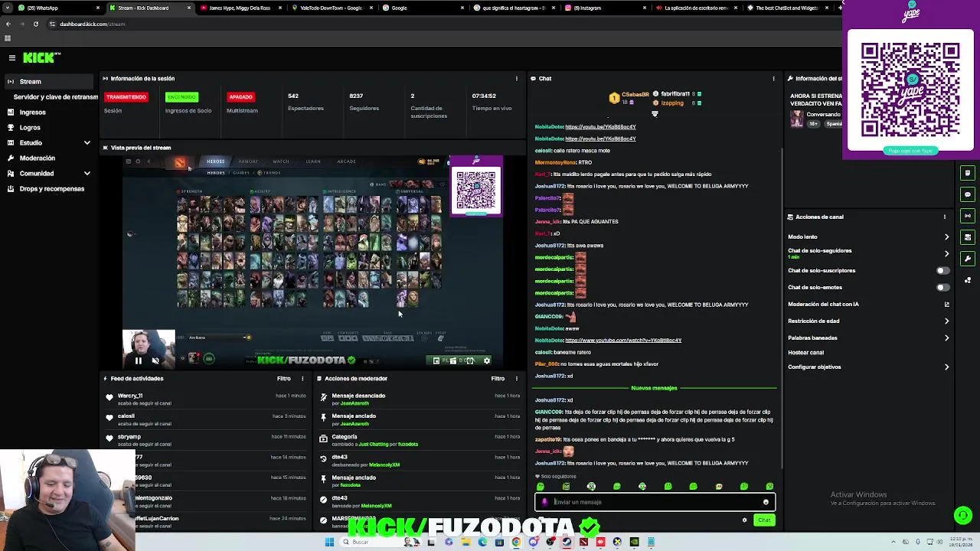Open Moderación del chat con IA external link
Screen dimensions: 980x551
click(946, 304)
